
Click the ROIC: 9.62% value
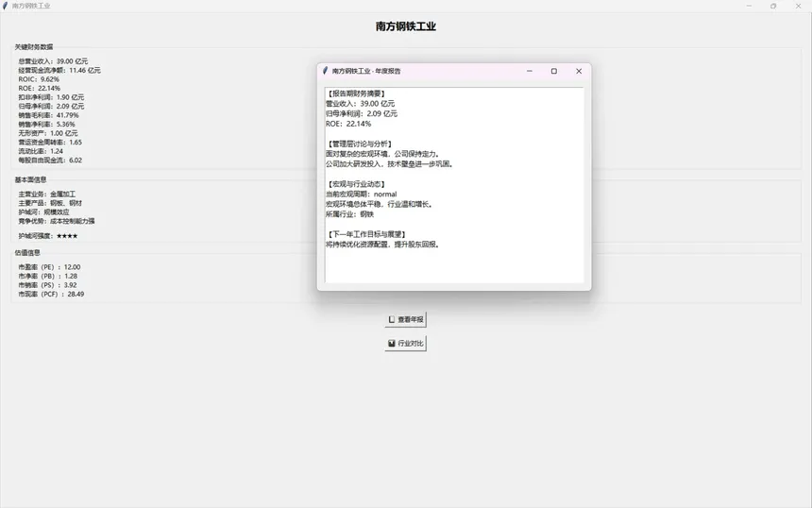tap(39, 79)
